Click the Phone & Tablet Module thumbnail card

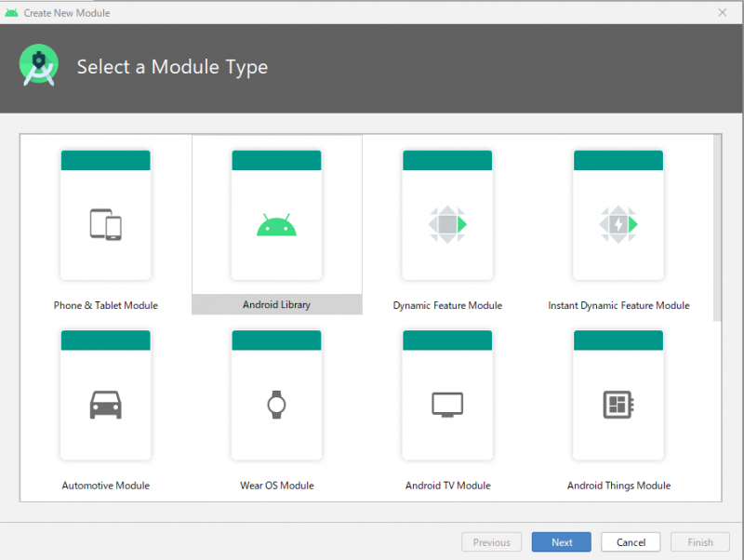pos(105,214)
